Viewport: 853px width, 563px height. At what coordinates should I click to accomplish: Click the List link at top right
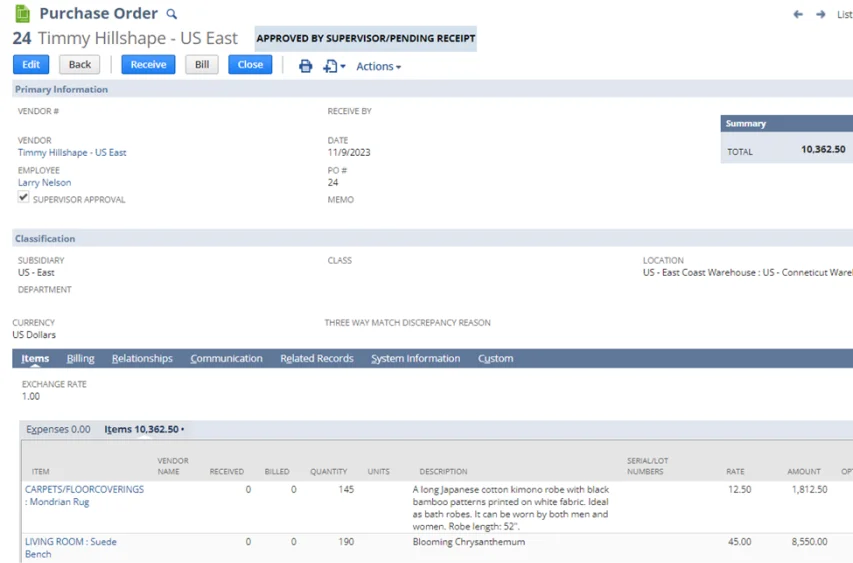[x=844, y=15]
